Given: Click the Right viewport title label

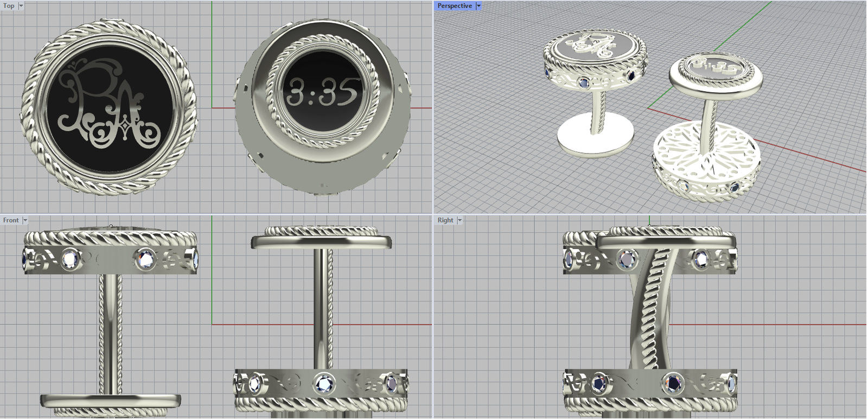Looking at the screenshot, I should click(445, 220).
